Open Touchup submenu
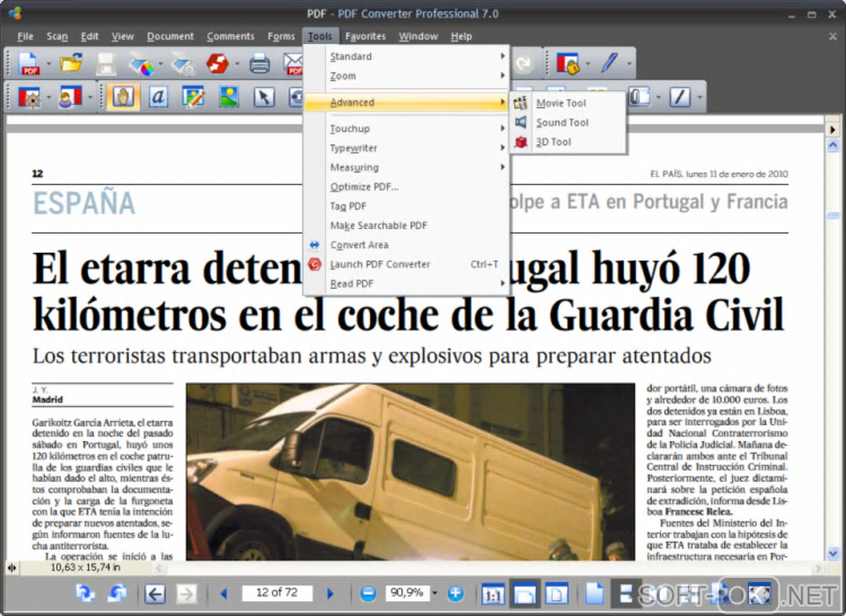Image resolution: width=846 pixels, height=616 pixels. pyautogui.click(x=406, y=129)
